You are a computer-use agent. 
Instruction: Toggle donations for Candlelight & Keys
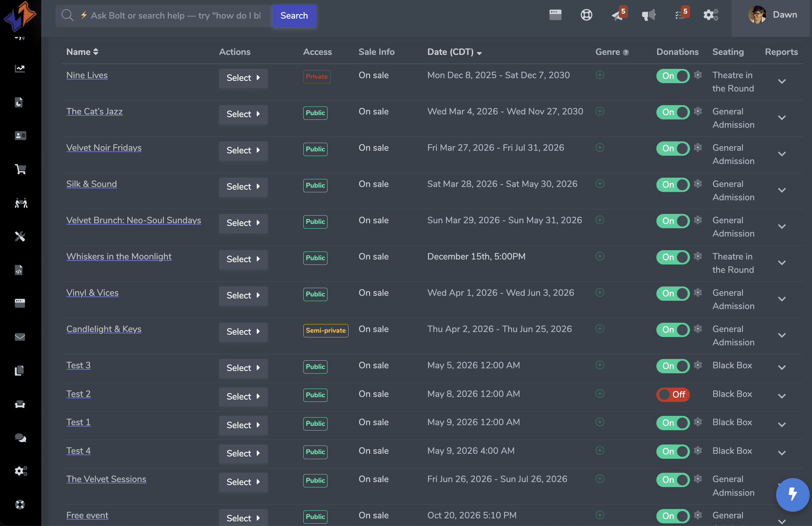[673, 330]
